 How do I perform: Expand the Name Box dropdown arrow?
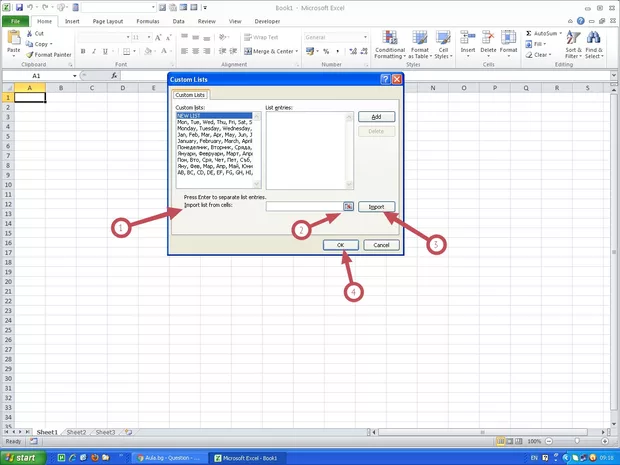(x=74, y=76)
